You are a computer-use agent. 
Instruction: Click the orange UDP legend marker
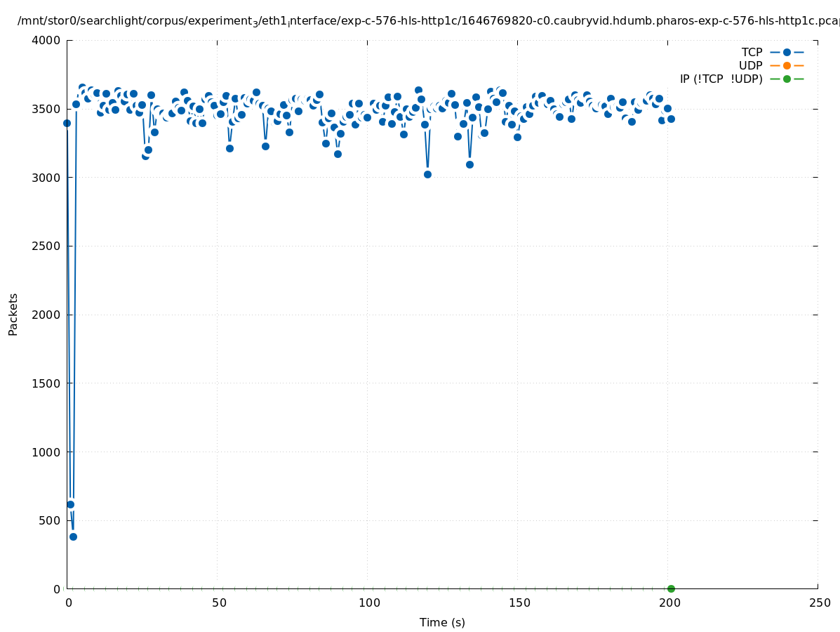[787, 65]
